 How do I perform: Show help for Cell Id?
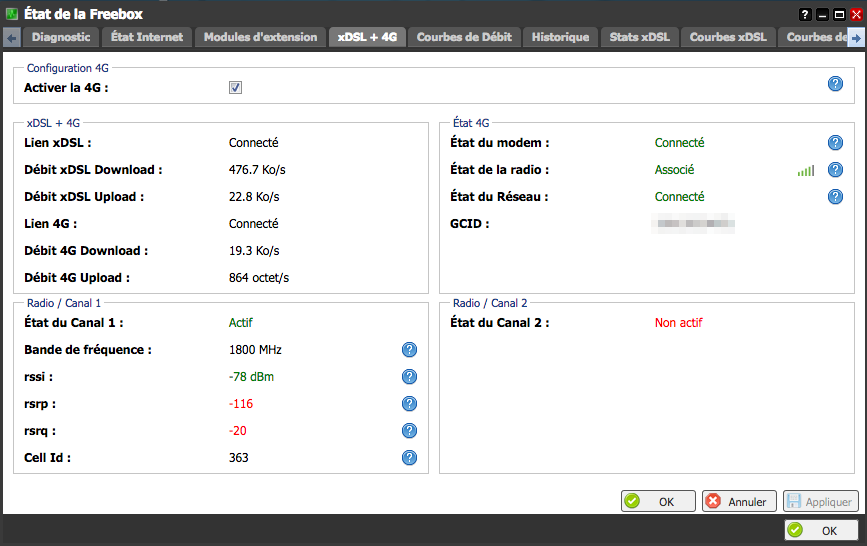coord(409,458)
